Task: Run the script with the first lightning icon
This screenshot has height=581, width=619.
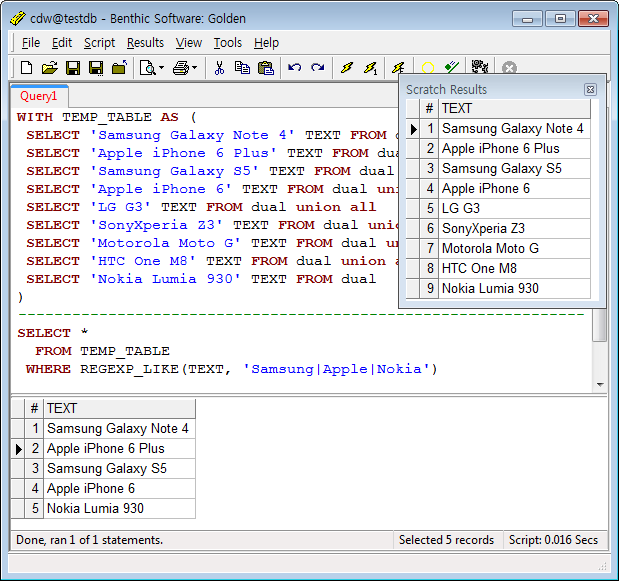Action: point(347,68)
